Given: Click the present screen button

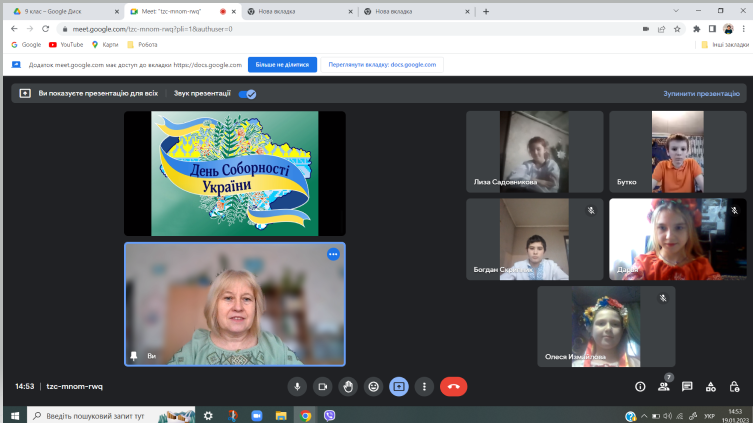Looking at the screenshot, I should 399,386.
